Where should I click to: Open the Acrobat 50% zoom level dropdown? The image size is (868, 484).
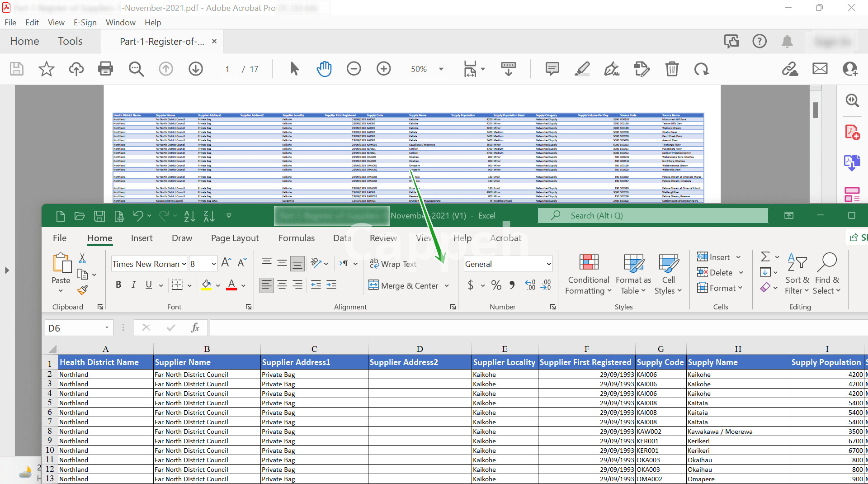tap(441, 69)
